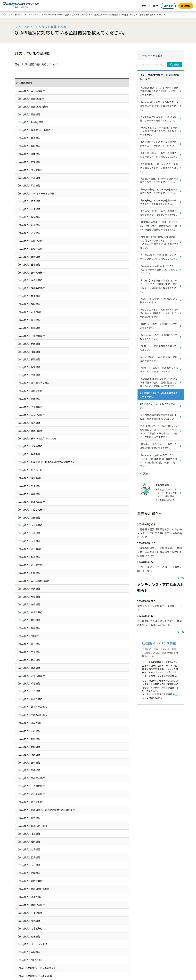Viewport: 196px width, 980px height.
Task: Click info icon beside 定期メンテナンス情報
Action: click(144, 643)
